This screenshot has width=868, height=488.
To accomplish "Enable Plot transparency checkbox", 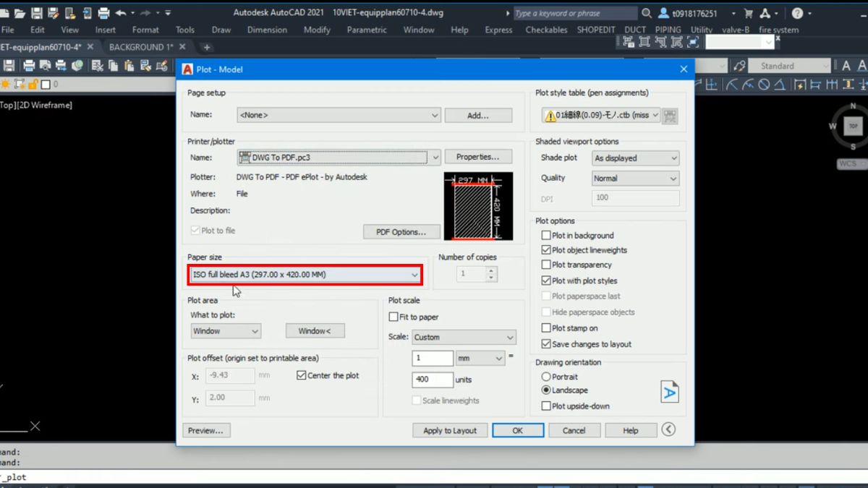I will tap(546, 265).
